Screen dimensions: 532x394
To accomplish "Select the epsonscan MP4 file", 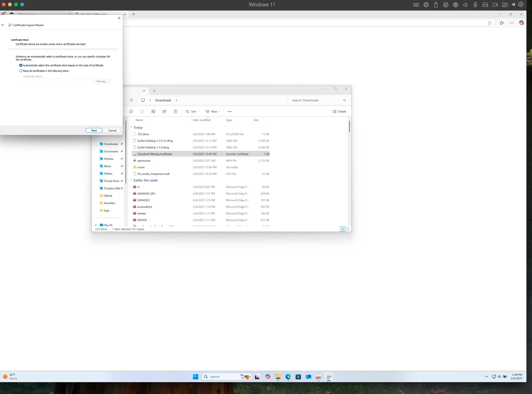I will (201, 161).
